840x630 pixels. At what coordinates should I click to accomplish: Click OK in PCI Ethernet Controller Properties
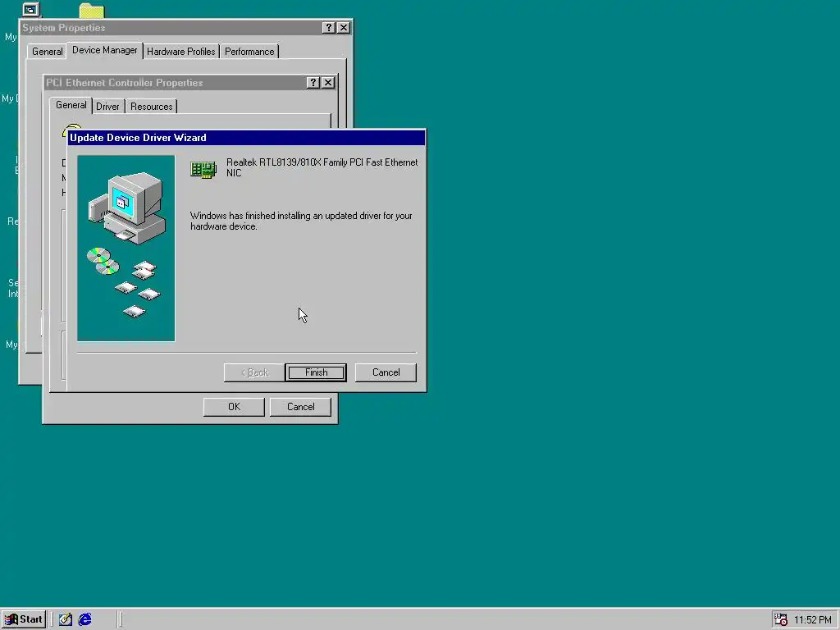pyautogui.click(x=234, y=407)
